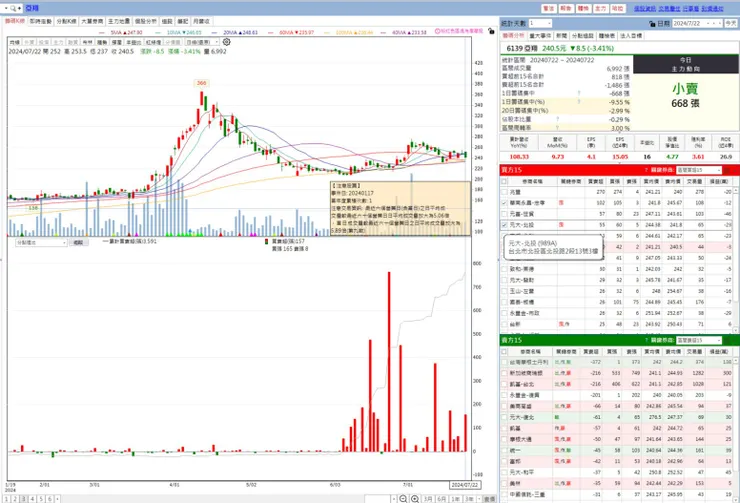Click the 買賣超 column header in seller table
The height and width of the screenshot is (503, 740).
(592, 352)
